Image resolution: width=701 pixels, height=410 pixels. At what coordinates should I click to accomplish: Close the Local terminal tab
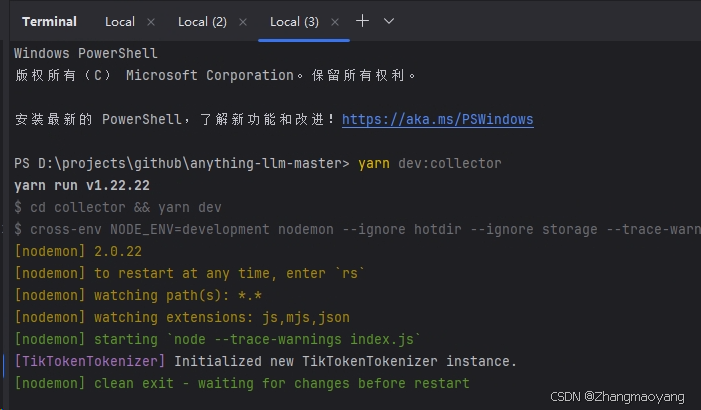(151, 22)
